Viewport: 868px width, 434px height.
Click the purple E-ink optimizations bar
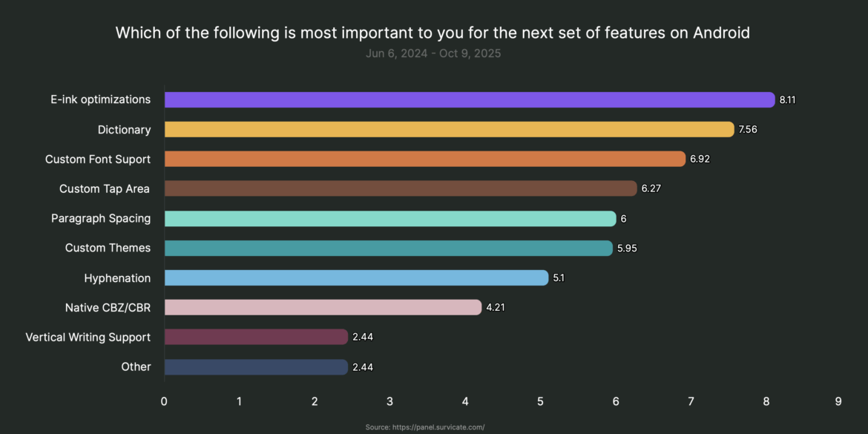469,99
